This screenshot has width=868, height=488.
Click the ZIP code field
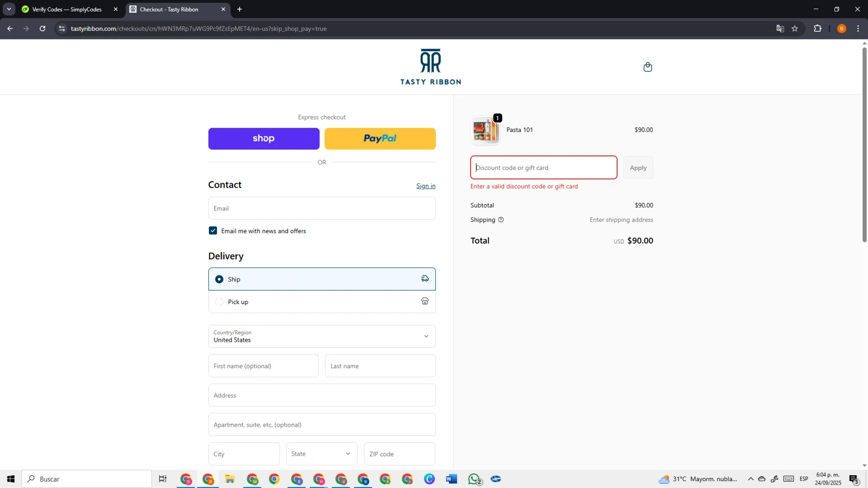point(400,454)
